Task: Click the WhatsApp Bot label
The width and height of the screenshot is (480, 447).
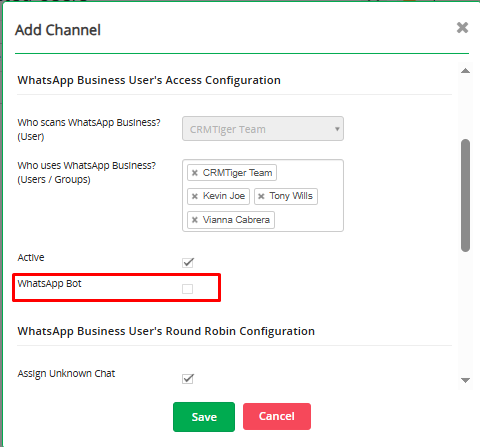Action: (49, 284)
